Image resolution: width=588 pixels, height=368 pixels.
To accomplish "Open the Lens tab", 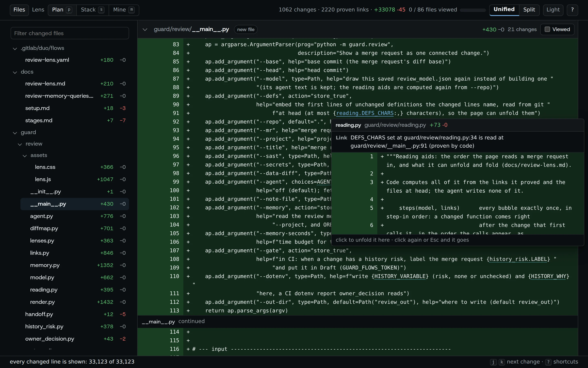I will coord(38,10).
